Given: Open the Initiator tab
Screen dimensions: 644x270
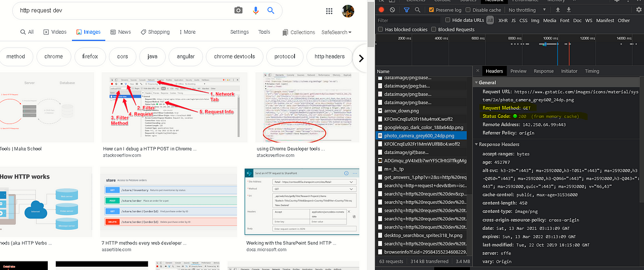Looking at the screenshot, I should coord(569,71).
